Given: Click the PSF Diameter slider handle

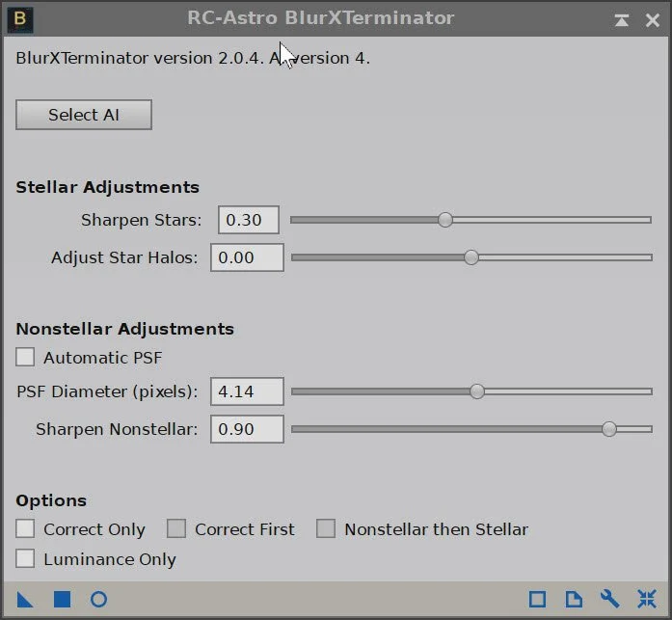Looking at the screenshot, I should point(477,391).
